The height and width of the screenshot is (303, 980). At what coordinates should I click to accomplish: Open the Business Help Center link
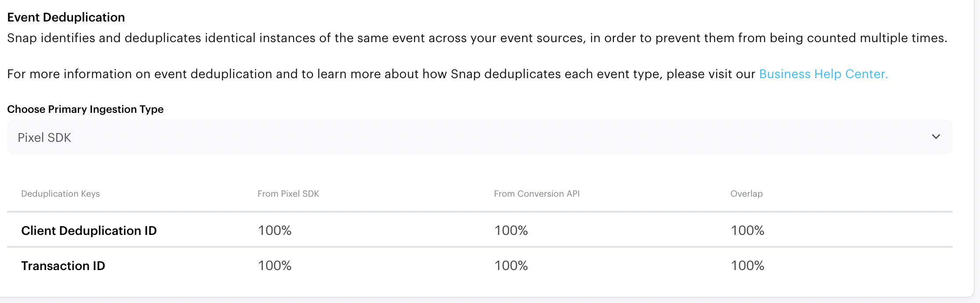823,74
